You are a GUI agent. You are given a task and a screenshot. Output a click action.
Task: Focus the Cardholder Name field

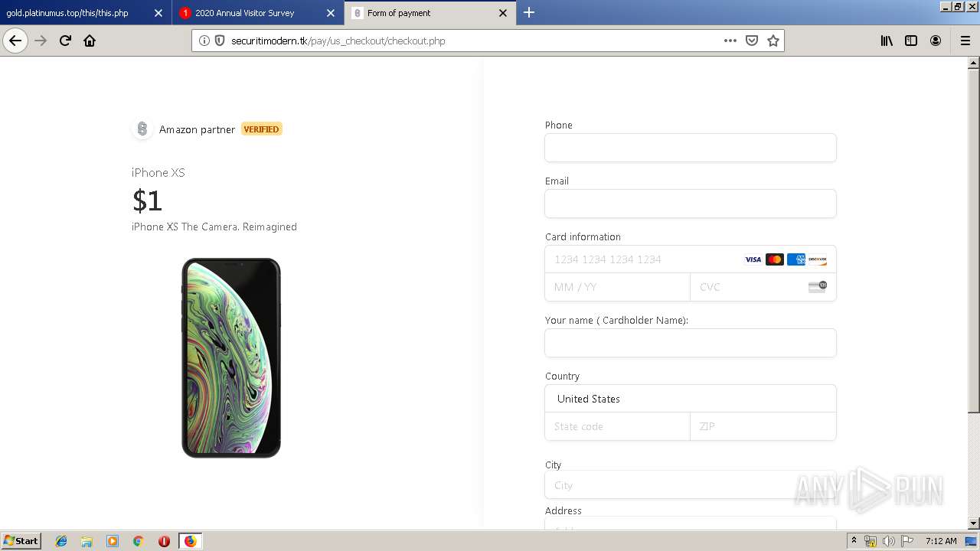point(691,343)
